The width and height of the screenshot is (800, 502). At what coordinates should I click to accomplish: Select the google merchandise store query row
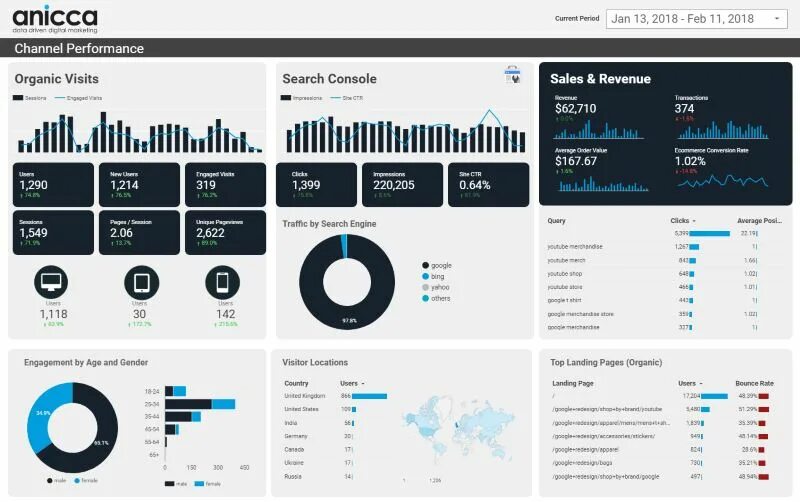pyautogui.click(x=665, y=314)
